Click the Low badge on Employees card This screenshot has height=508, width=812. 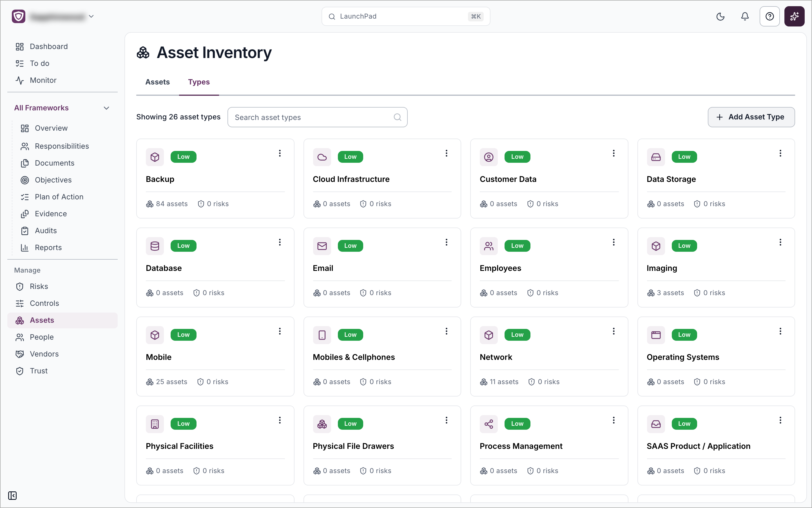pyautogui.click(x=517, y=246)
